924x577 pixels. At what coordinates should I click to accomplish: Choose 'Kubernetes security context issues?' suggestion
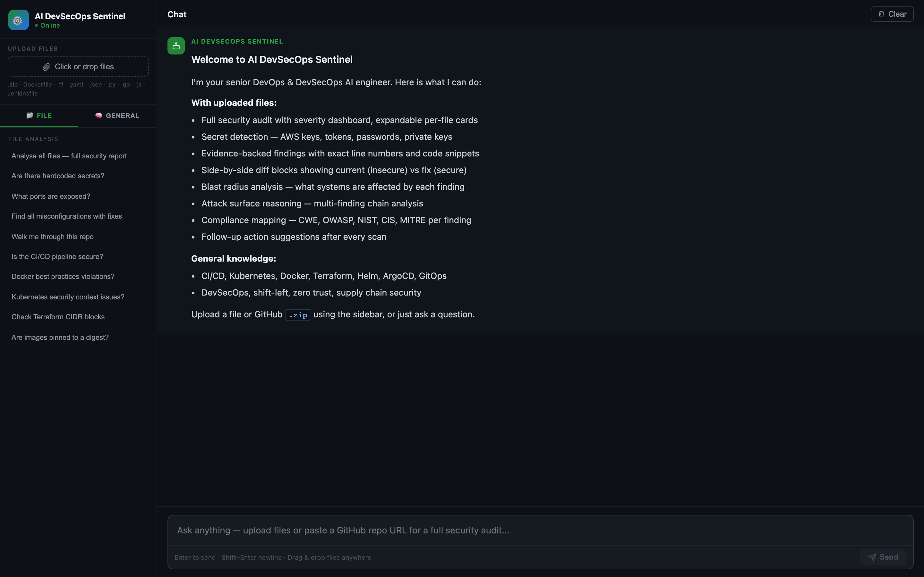point(68,297)
